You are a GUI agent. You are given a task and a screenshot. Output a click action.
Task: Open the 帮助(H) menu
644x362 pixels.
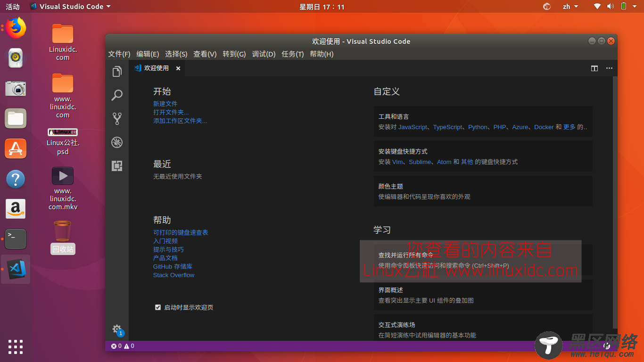pyautogui.click(x=322, y=54)
